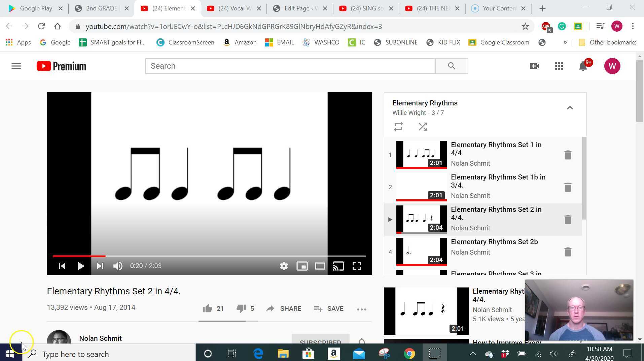Enable theater mode in the player
Viewport: 644px width, 361px height.
320,266
